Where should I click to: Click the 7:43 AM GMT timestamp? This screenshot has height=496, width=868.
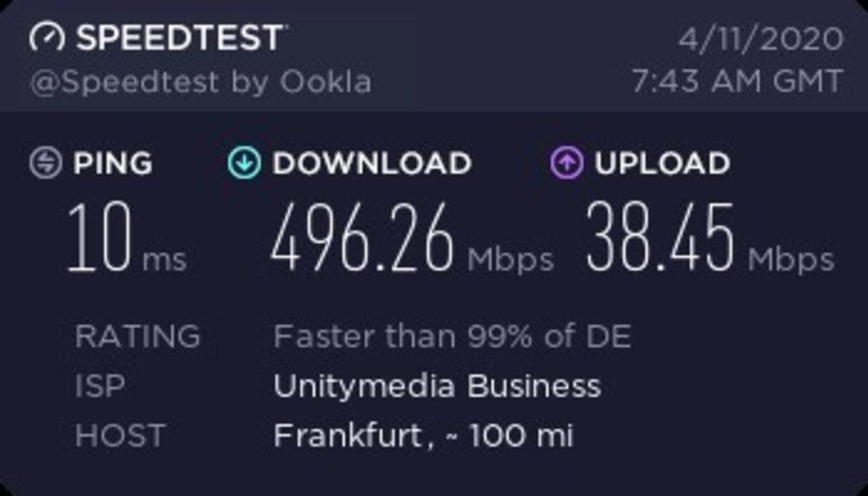tap(738, 81)
